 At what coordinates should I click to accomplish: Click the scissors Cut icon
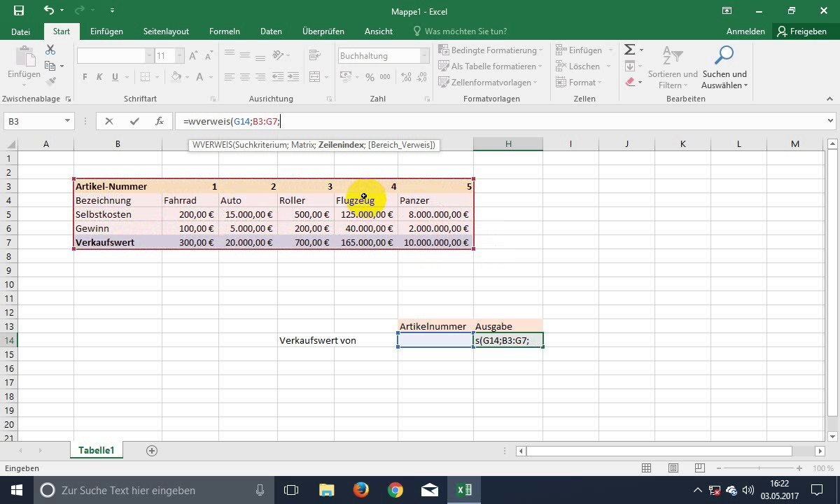click(50, 50)
